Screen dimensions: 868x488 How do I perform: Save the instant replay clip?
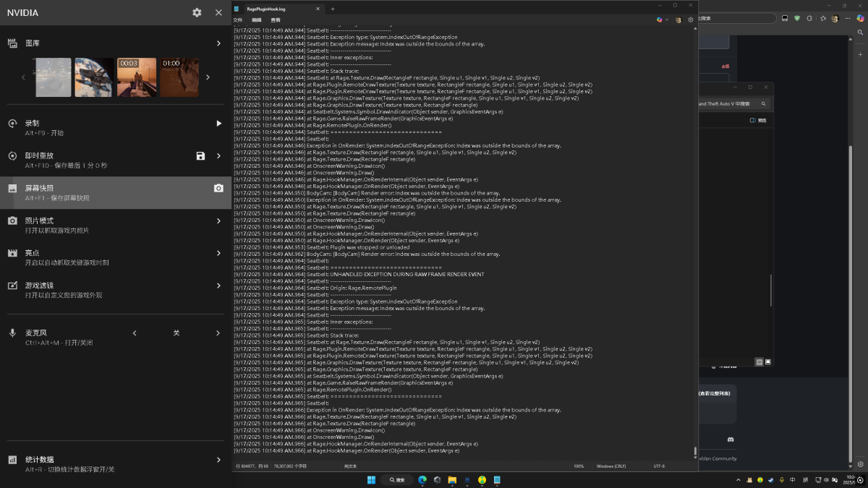pyautogui.click(x=200, y=156)
